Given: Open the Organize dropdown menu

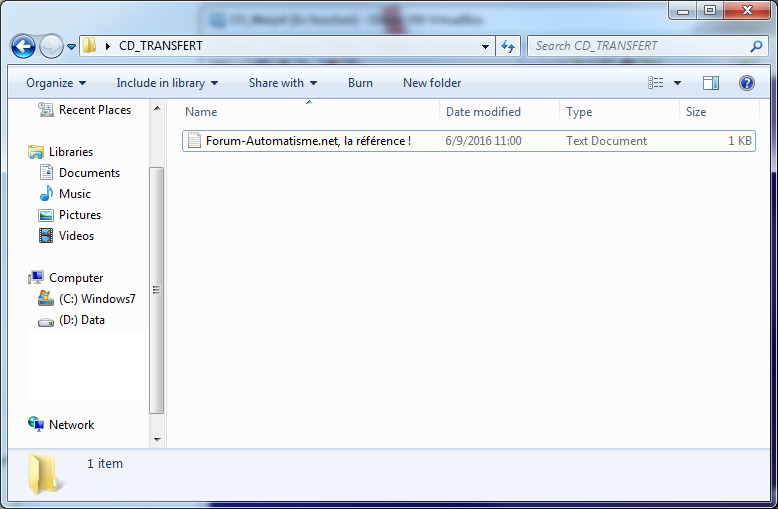Looking at the screenshot, I should click(x=56, y=83).
